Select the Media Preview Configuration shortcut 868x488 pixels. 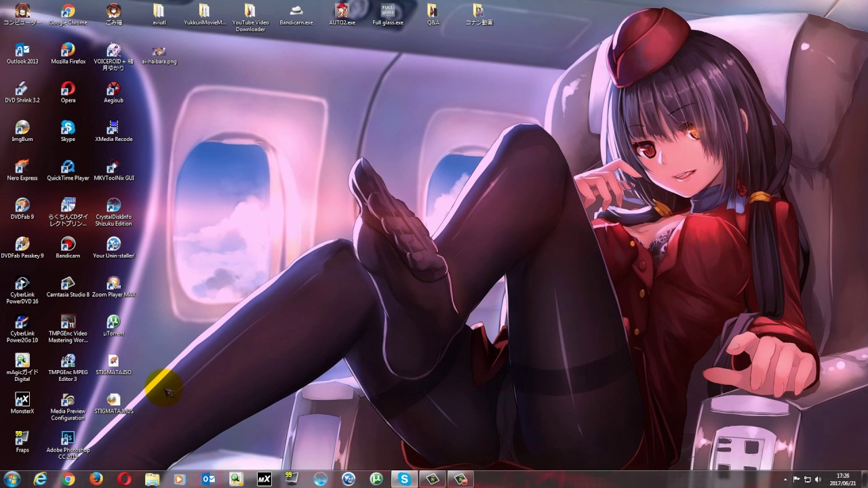click(68, 407)
